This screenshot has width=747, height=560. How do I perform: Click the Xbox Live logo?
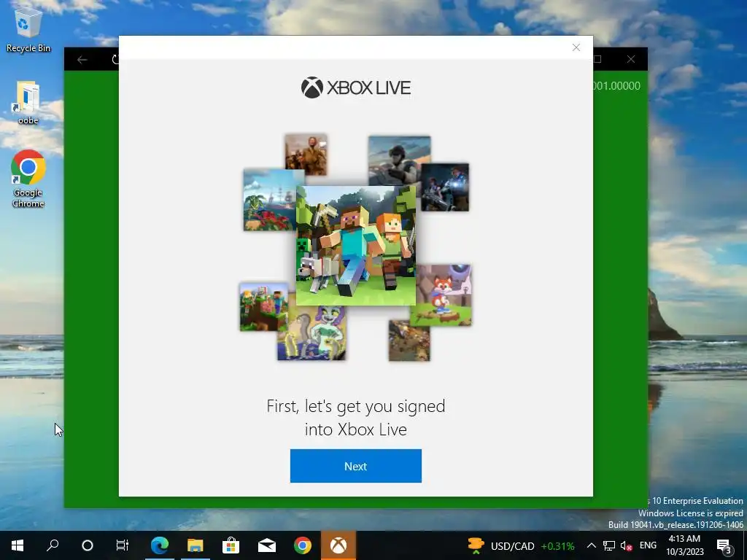pos(355,87)
